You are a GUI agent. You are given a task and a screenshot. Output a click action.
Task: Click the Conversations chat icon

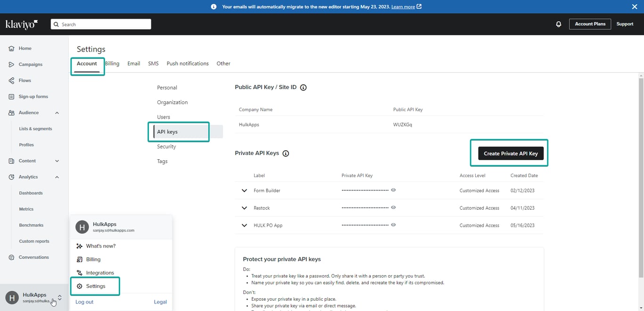pos(11,257)
